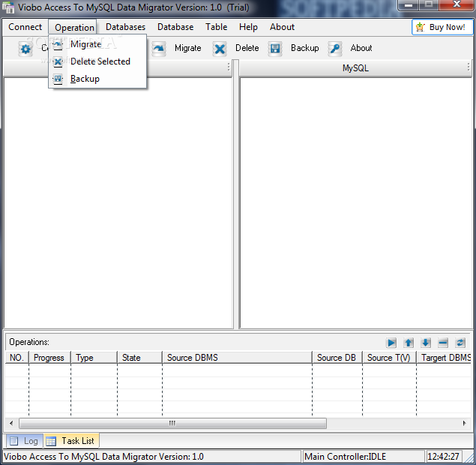Switch to the Log tab

pyautogui.click(x=24, y=441)
